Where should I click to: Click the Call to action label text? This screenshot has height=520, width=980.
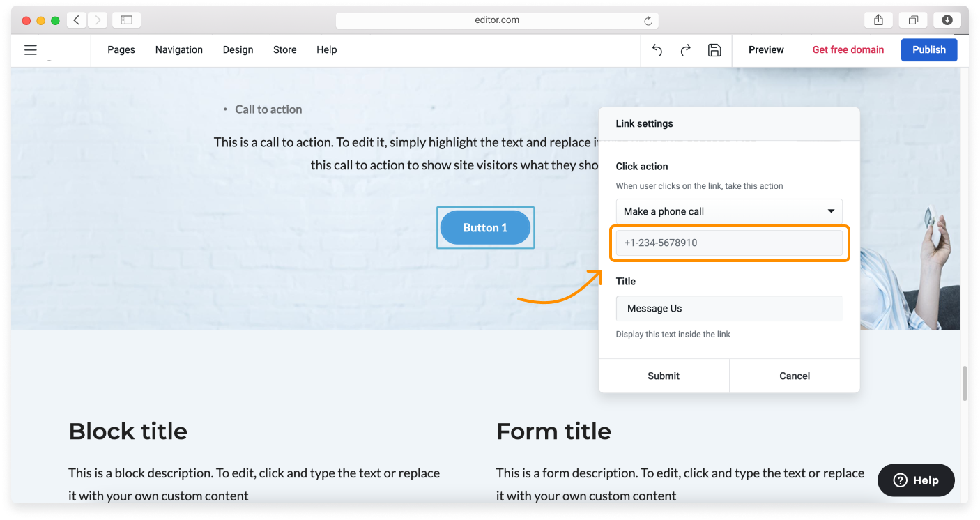(268, 109)
